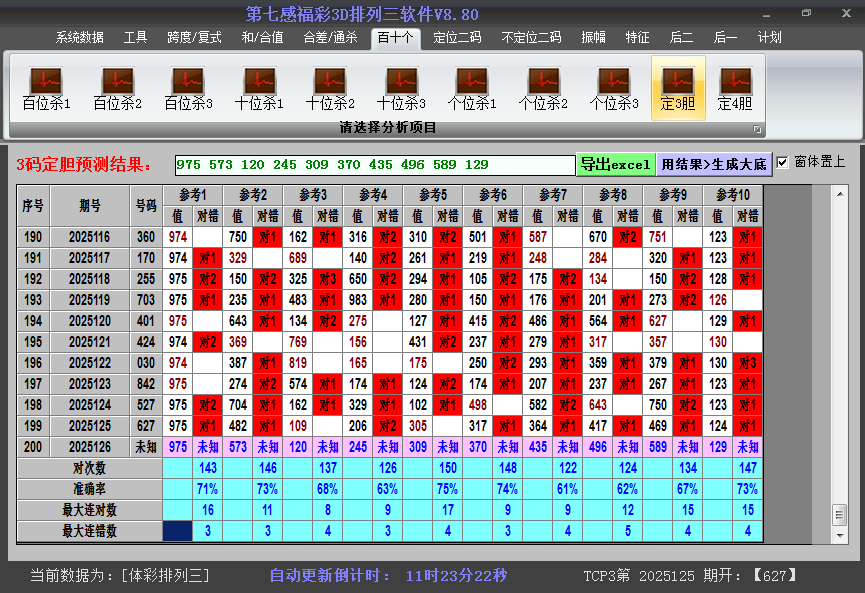Screen dimensions: 865x593
Task: Select the 百位杀2 analysis icon
Action: click(118, 88)
